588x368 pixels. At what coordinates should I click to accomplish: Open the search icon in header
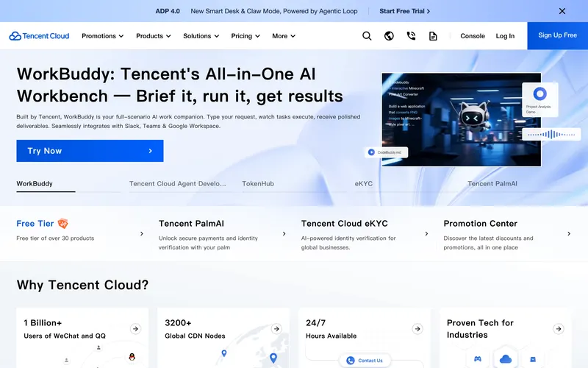point(367,36)
